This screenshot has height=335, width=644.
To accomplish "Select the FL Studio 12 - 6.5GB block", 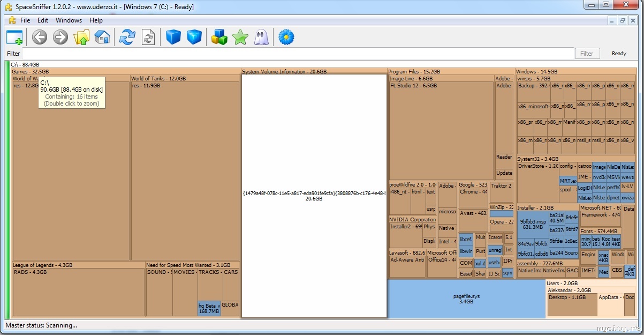I will [x=441, y=131].
